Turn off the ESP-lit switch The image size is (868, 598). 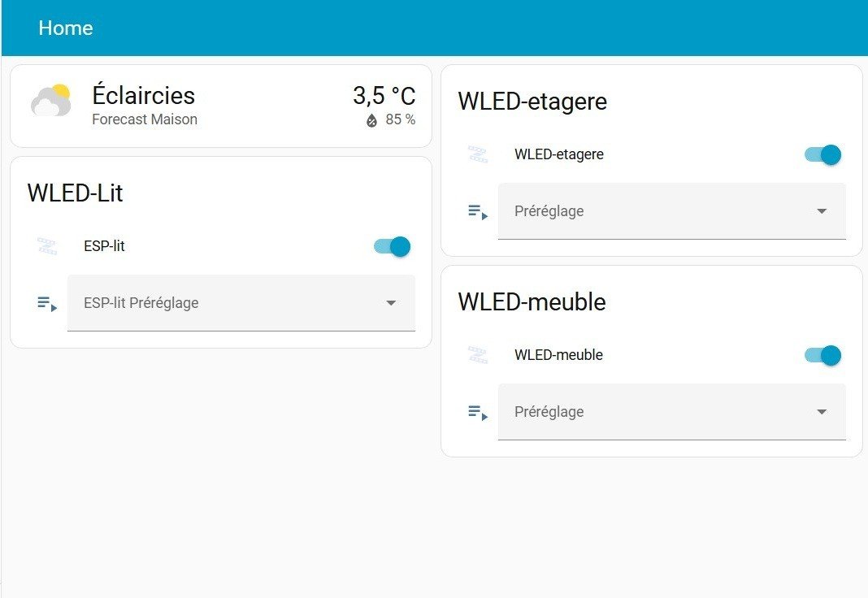(x=393, y=246)
